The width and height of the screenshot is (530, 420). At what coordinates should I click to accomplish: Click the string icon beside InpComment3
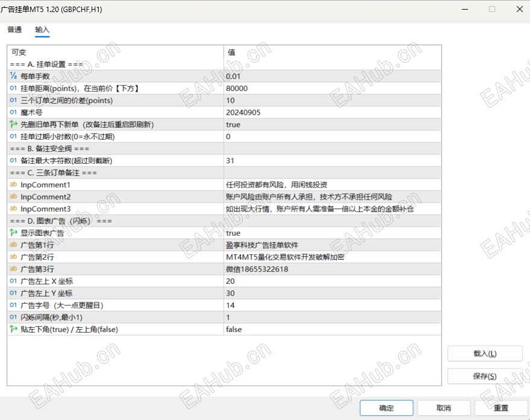(x=13, y=208)
